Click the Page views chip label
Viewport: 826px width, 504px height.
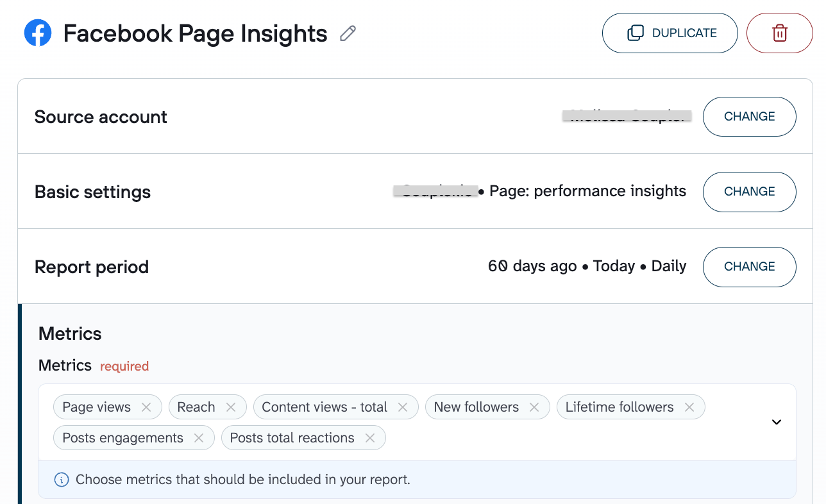(96, 407)
